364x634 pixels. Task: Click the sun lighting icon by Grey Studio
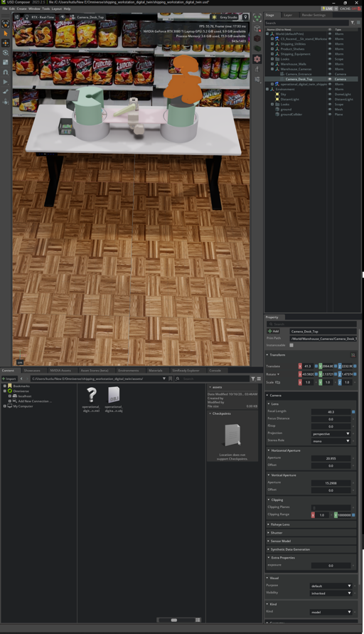pyautogui.click(x=214, y=17)
